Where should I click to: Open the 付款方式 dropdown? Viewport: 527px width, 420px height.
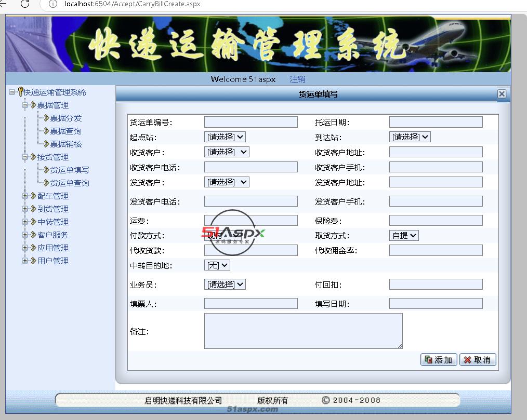[x=224, y=235]
